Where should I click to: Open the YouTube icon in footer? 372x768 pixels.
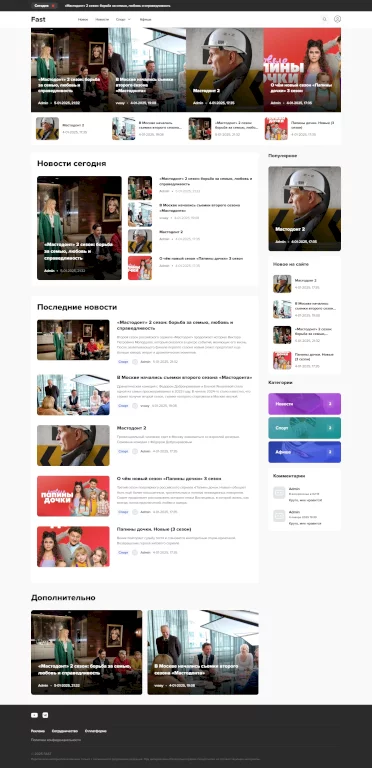(34, 715)
